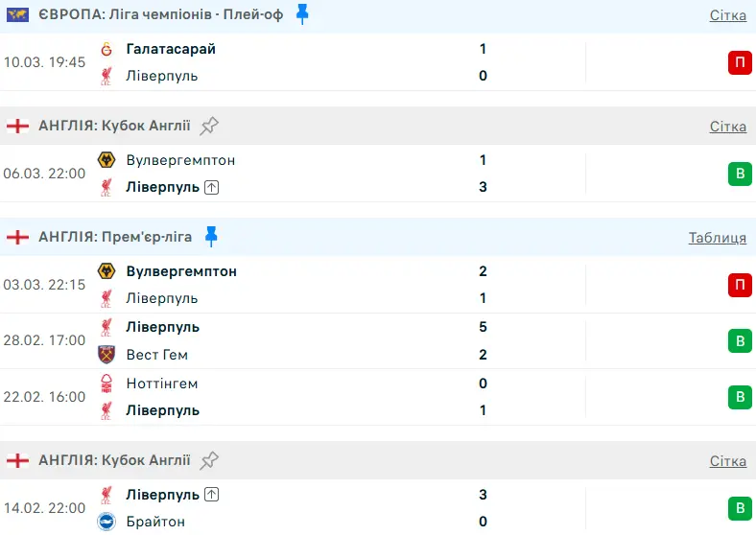Open the Nottingham vs Liverpool match row

pyautogui.click(x=336, y=397)
